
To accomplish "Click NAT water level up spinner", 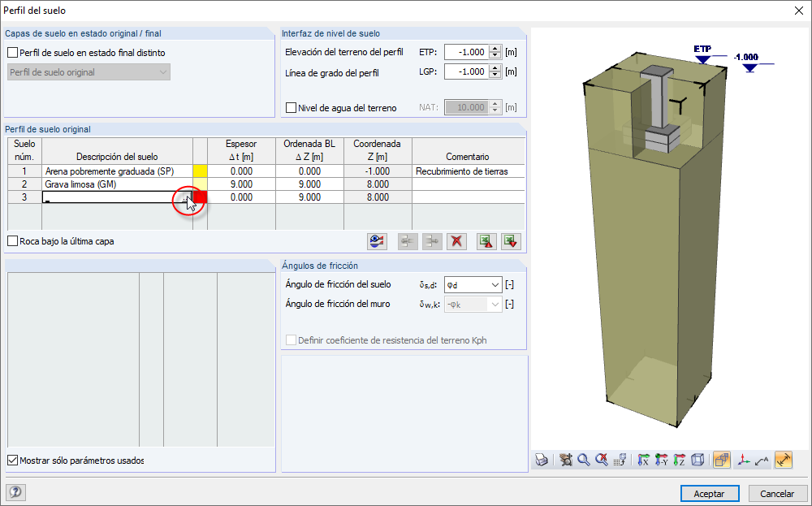I will click(495, 104).
